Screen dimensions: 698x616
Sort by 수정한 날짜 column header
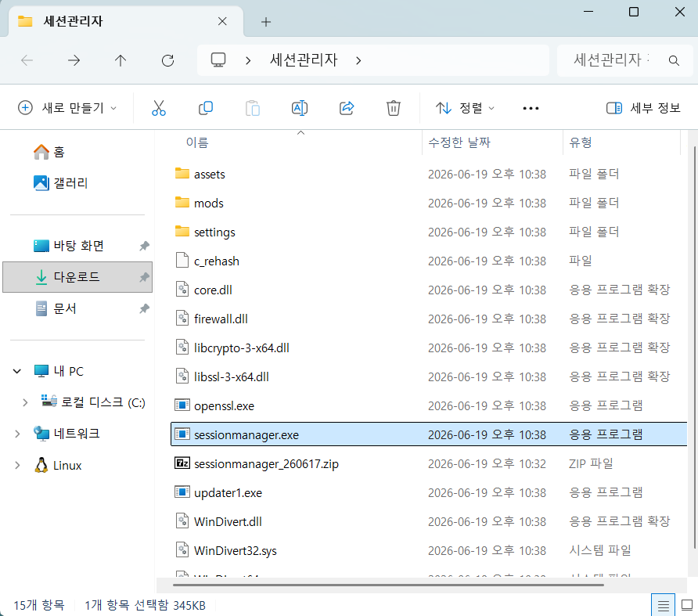pyautogui.click(x=459, y=142)
